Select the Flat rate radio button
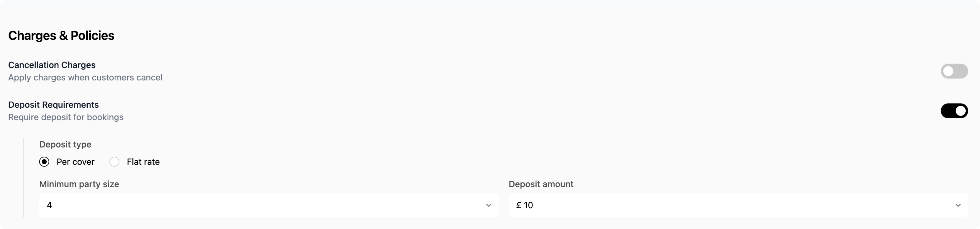 [x=114, y=162]
